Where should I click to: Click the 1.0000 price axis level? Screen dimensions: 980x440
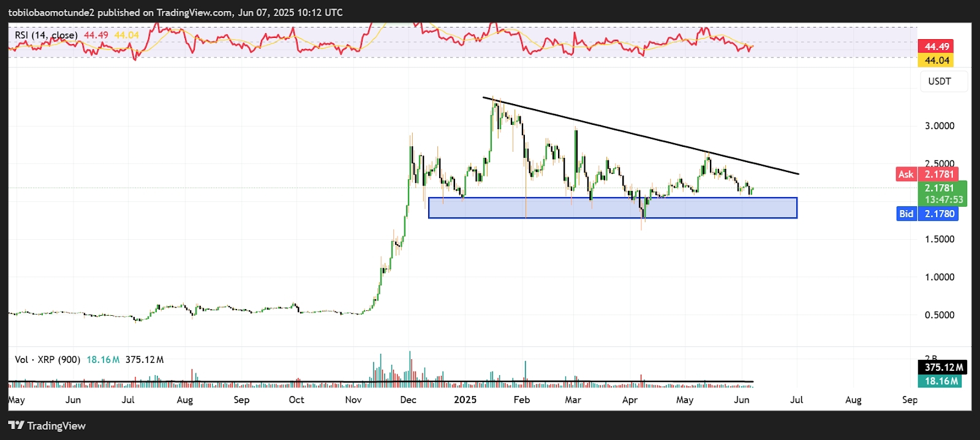tap(939, 277)
